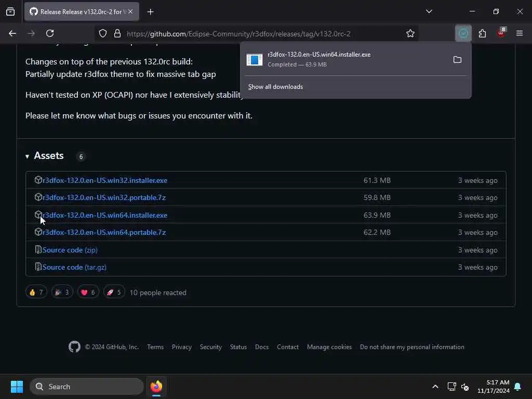Open the Terms footer link
The height and width of the screenshot is (399, 532).
coord(155,347)
